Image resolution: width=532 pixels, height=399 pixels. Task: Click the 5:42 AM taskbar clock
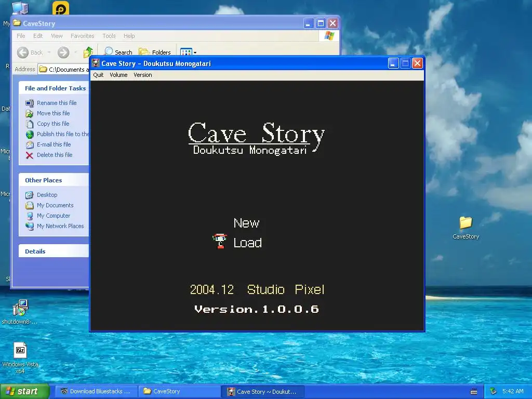(x=513, y=391)
